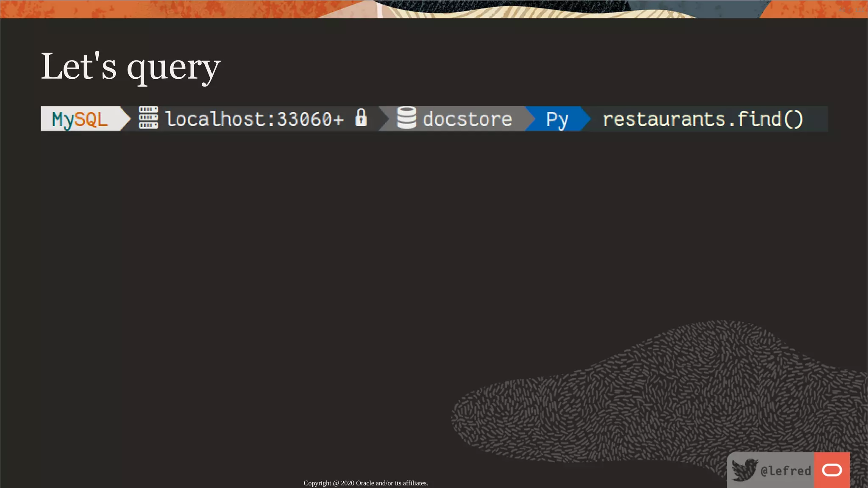Click the padlock icon after 33060+
This screenshot has height=488, width=868.
(361, 117)
